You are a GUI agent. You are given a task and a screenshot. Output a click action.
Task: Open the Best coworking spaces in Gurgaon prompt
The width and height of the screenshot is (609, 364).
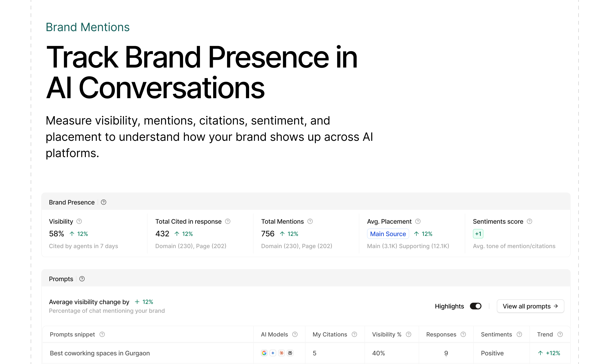point(100,353)
